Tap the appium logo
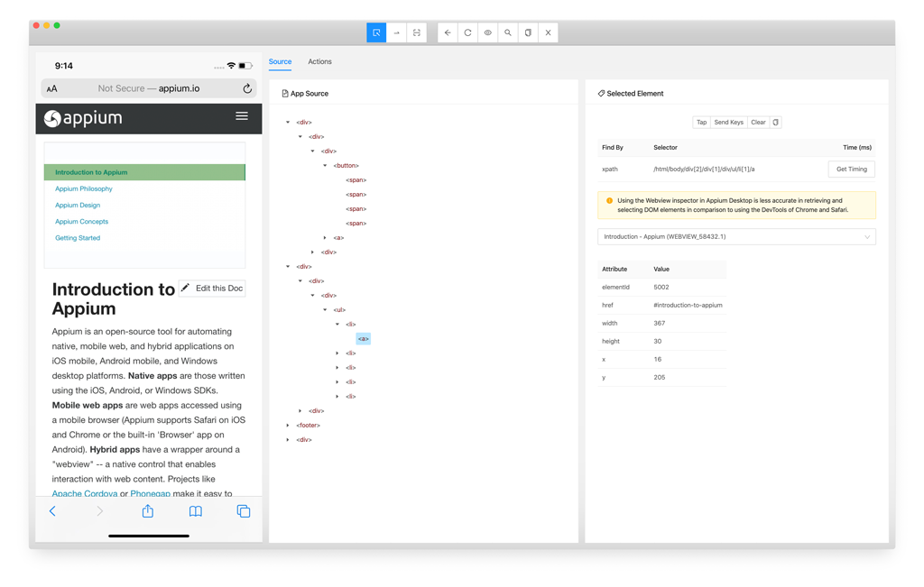Screen dimensions: 924x587 83,118
